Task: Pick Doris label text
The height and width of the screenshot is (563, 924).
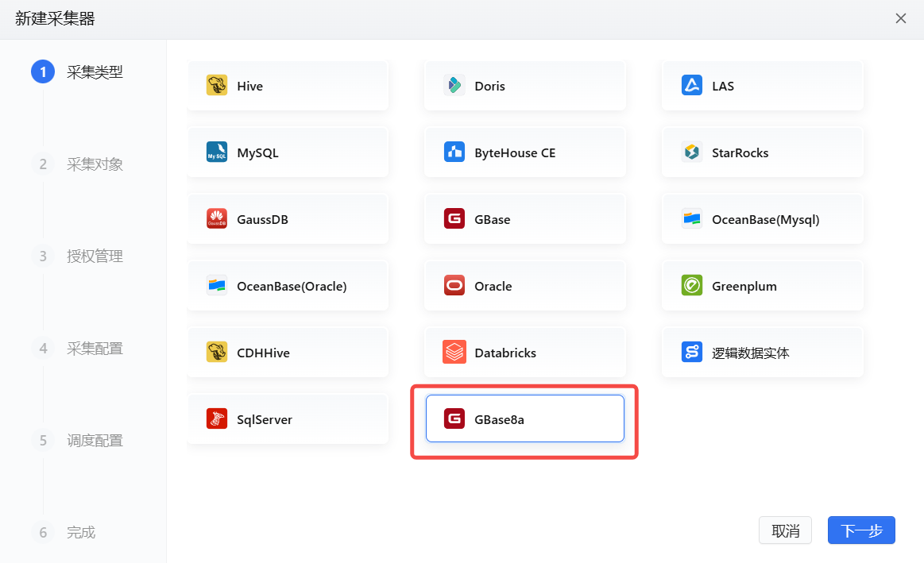Action: click(x=489, y=86)
